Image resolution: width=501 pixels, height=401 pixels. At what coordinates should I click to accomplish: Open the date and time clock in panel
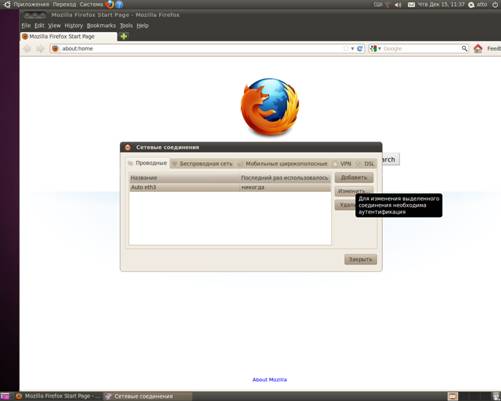[x=441, y=5]
